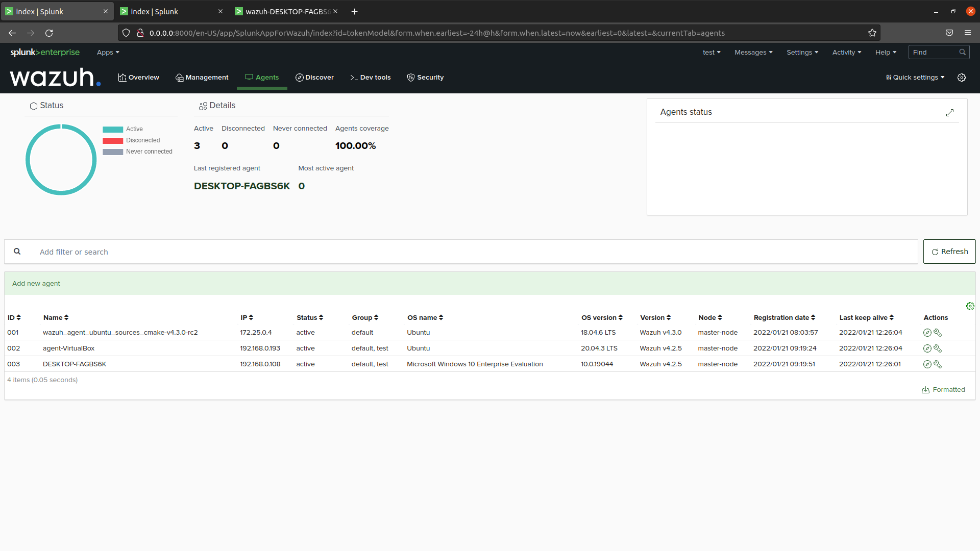Expand the Agents status panel
The width and height of the screenshot is (980, 551).
[949, 113]
